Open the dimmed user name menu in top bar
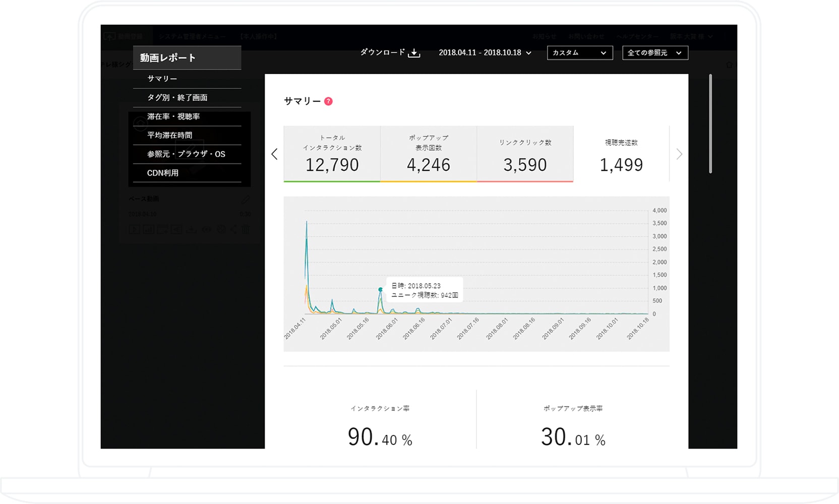This screenshot has height=504, width=839. coord(691,37)
